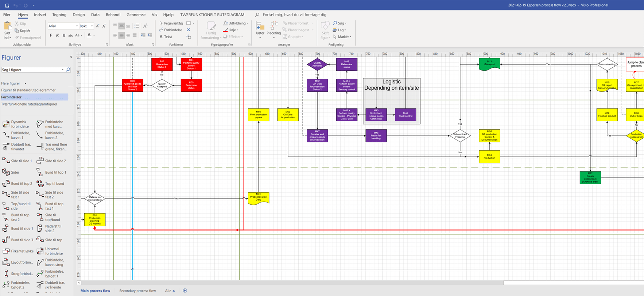Screen dimensions: 644x296
Task: Switch to Secondary process flow page tab
Action: [x=137, y=291]
